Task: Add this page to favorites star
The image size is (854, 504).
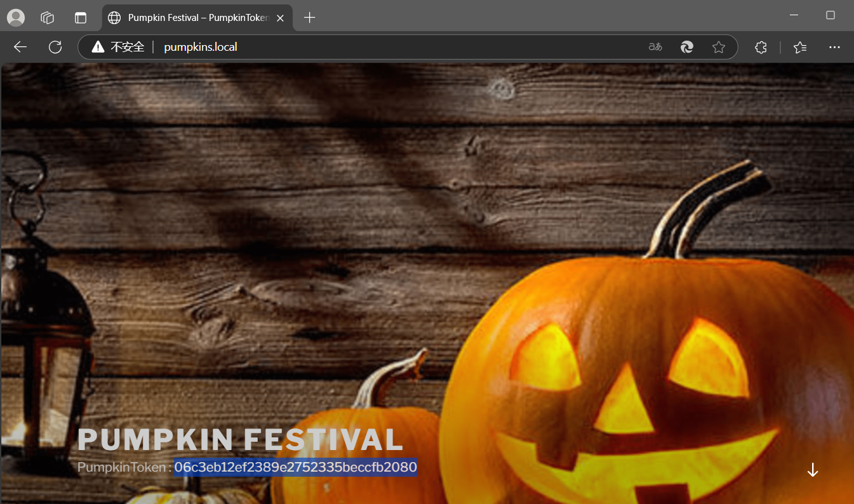Action: (719, 47)
